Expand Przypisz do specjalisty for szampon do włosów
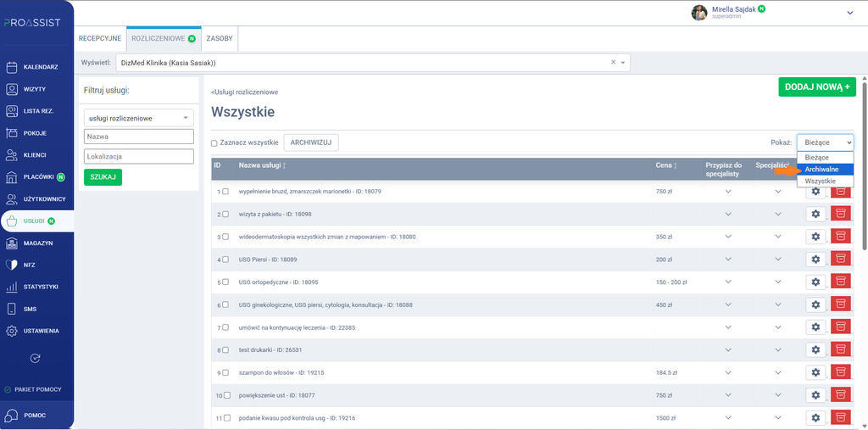Image resolution: width=868 pixels, height=430 pixels. pos(728,373)
